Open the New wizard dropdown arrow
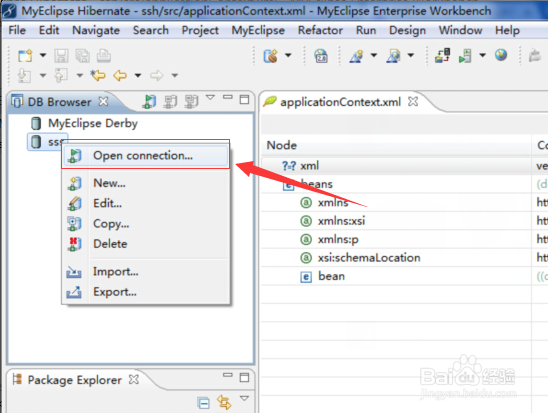This screenshot has height=413, width=548. click(43, 55)
